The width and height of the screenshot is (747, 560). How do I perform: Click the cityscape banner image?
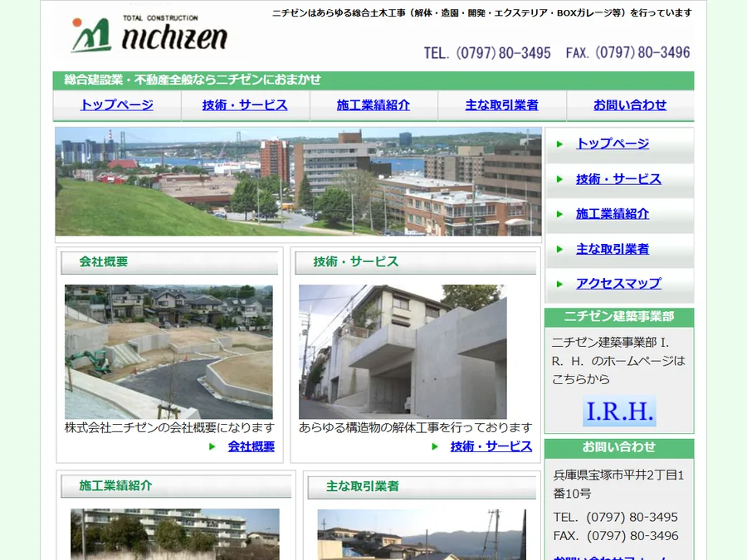point(298,182)
